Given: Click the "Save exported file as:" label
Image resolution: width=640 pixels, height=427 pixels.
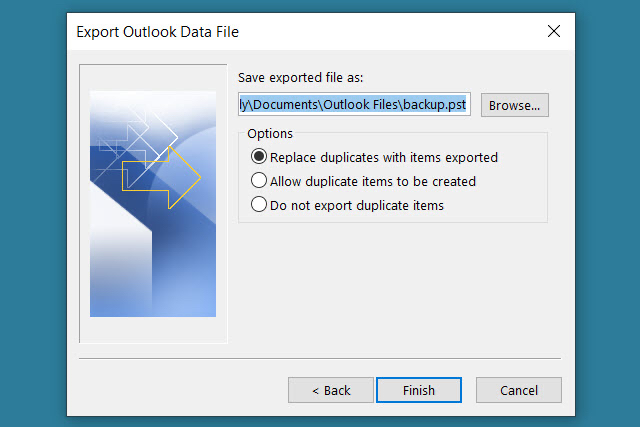Looking at the screenshot, I should tap(300, 78).
